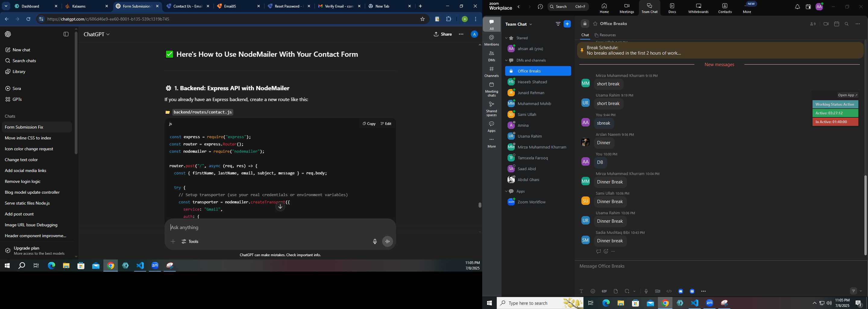This screenshot has height=309, width=868.
Task: Search within Office Breaks chat
Action: click(x=847, y=24)
